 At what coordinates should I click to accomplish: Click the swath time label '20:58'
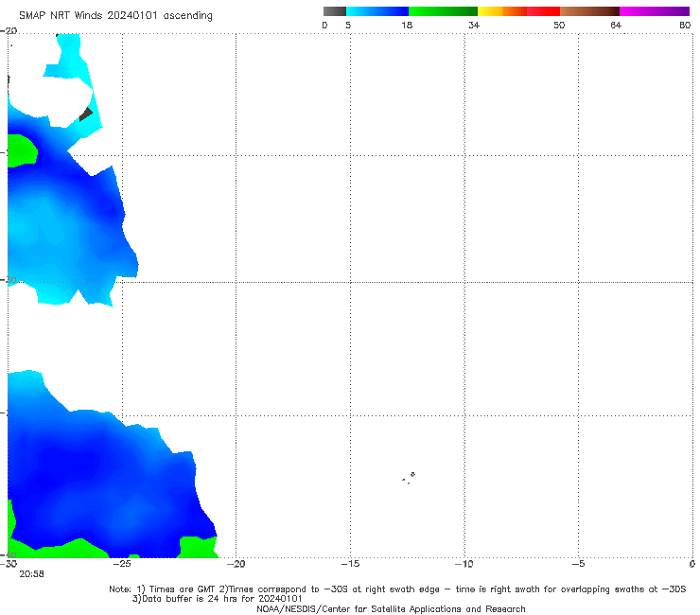pyautogui.click(x=32, y=574)
